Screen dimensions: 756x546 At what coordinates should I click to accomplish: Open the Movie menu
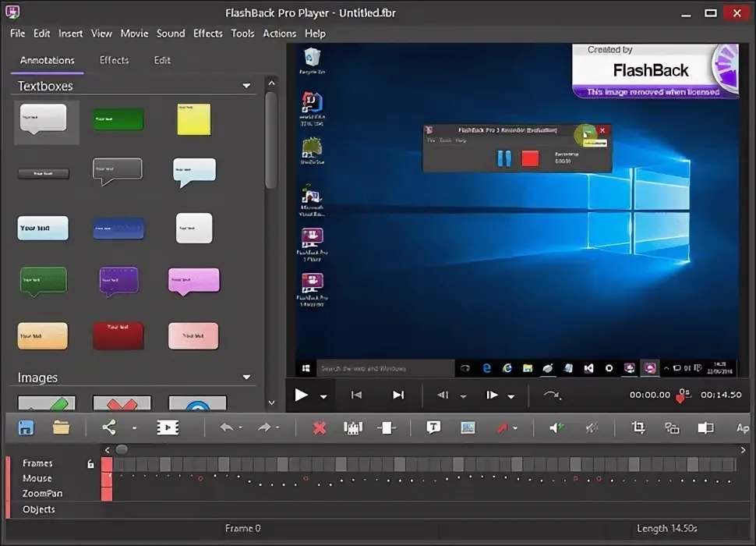pos(134,34)
